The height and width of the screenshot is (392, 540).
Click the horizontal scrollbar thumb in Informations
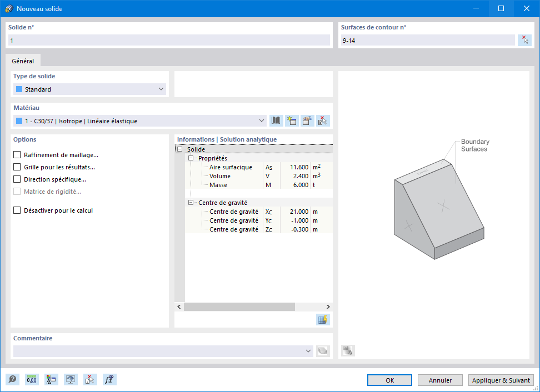[x=239, y=306]
